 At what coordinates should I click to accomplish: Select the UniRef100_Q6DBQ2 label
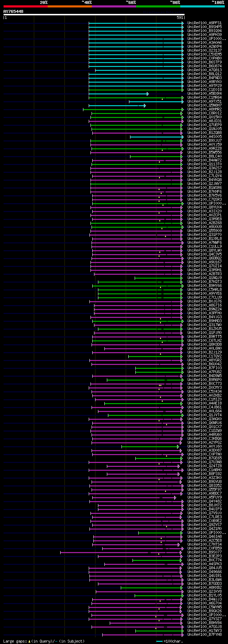click(x=204, y=258)
